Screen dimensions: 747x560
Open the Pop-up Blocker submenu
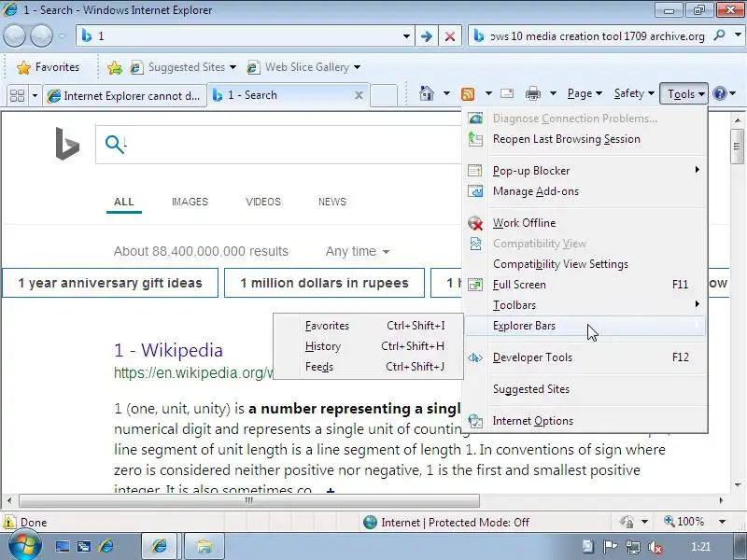(x=585, y=171)
